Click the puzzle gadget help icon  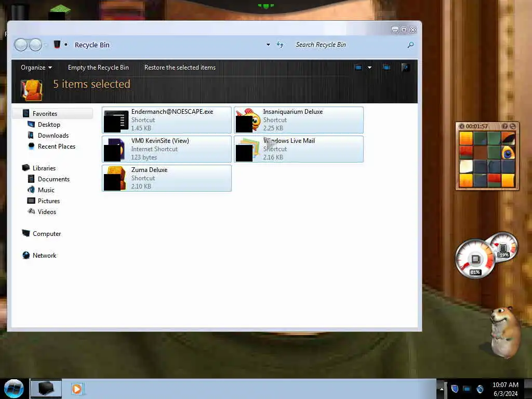[x=505, y=126]
